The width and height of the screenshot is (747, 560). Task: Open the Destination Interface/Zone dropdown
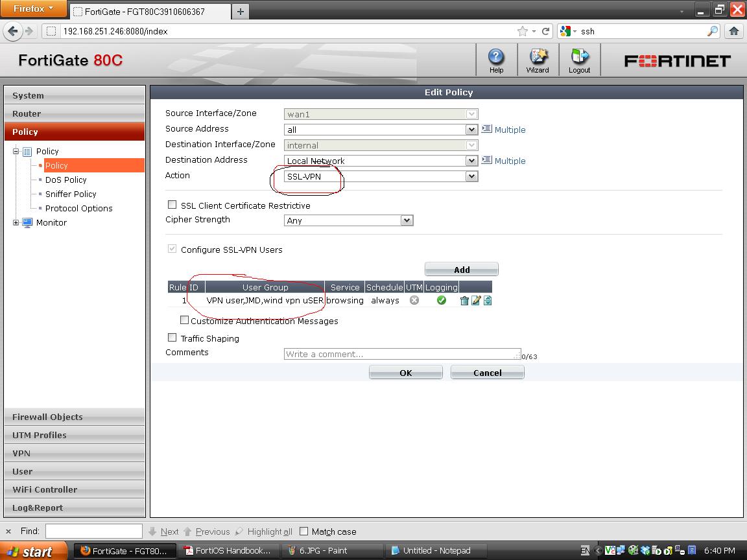[x=381, y=145]
